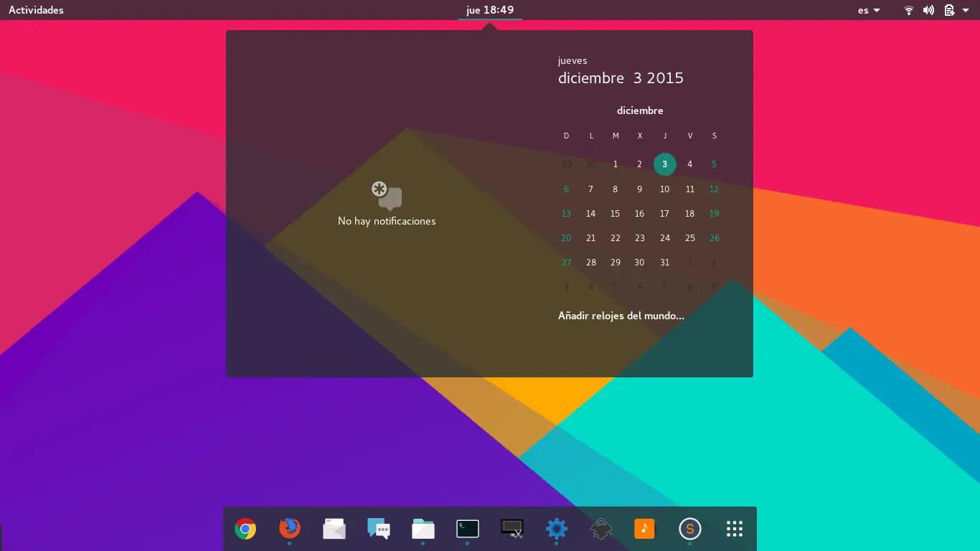This screenshot has height=551, width=980.
Task: Pick December 24 in calendar
Action: click(665, 238)
